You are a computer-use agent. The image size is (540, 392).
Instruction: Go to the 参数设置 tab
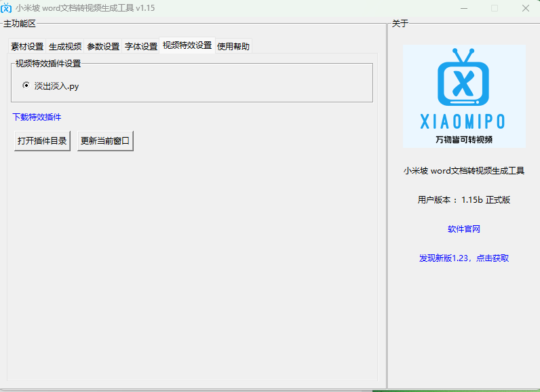tap(103, 47)
